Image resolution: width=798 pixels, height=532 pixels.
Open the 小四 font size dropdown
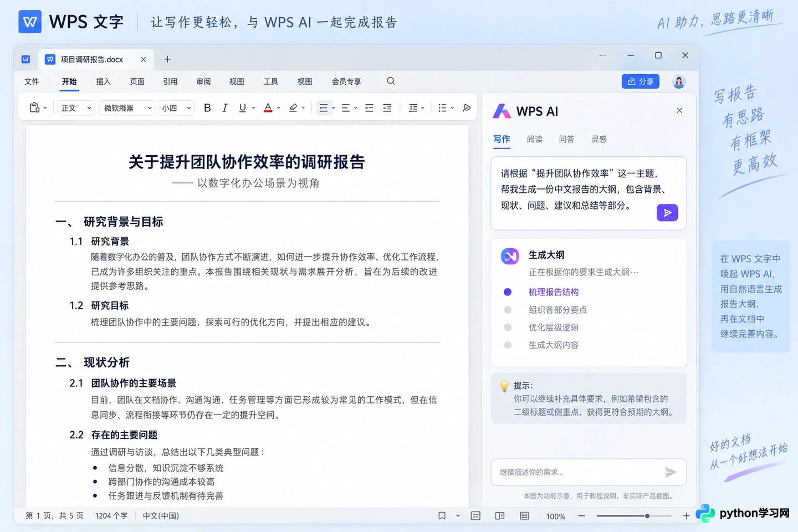point(176,108)
